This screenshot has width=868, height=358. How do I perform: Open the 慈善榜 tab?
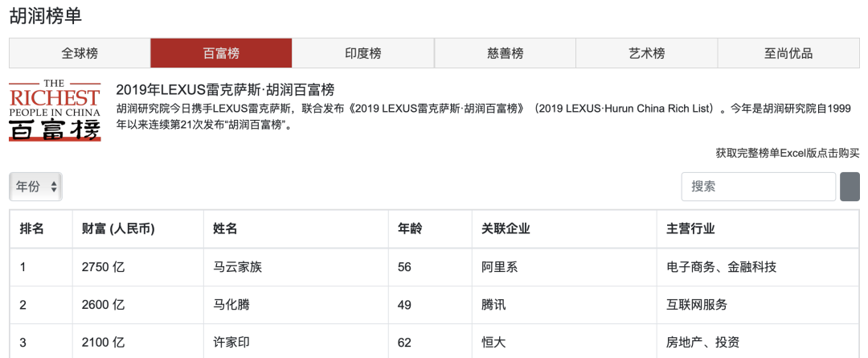(x=505, y=53)
